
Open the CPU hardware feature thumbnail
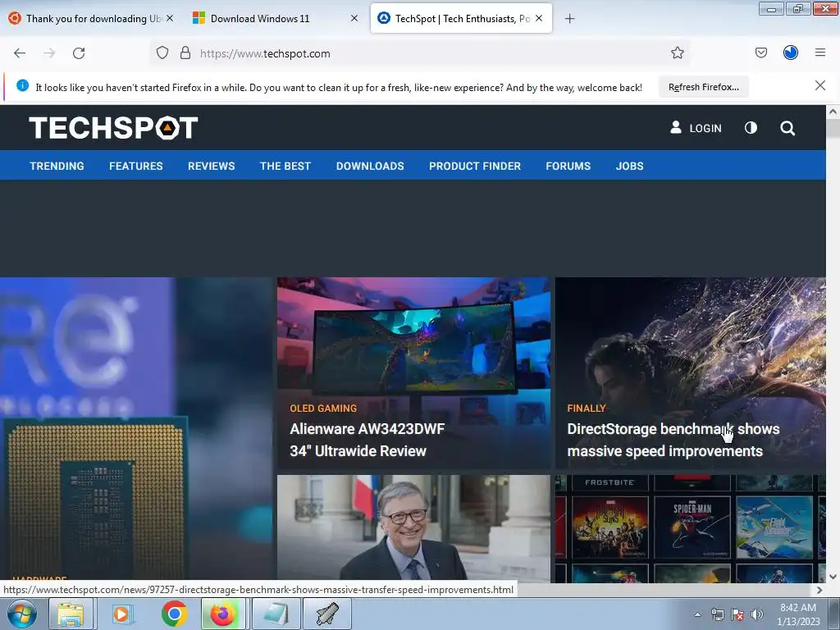(137, 430)
